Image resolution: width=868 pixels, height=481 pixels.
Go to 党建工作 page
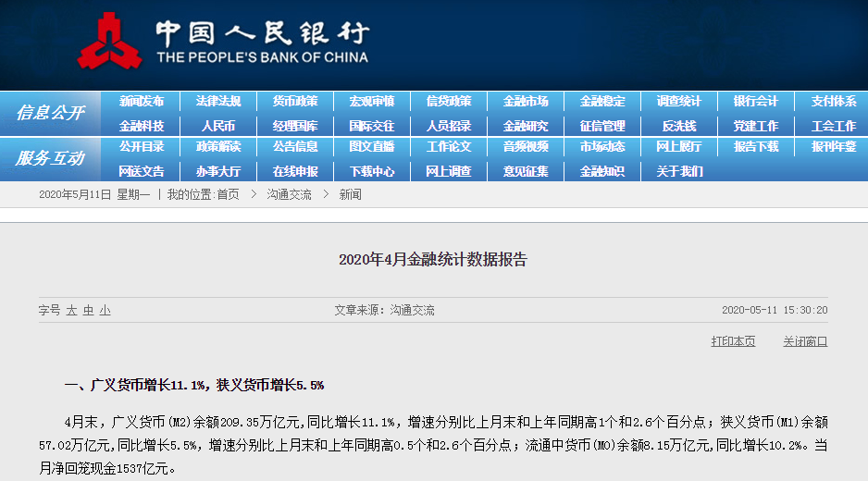click(x=756, y=126)
